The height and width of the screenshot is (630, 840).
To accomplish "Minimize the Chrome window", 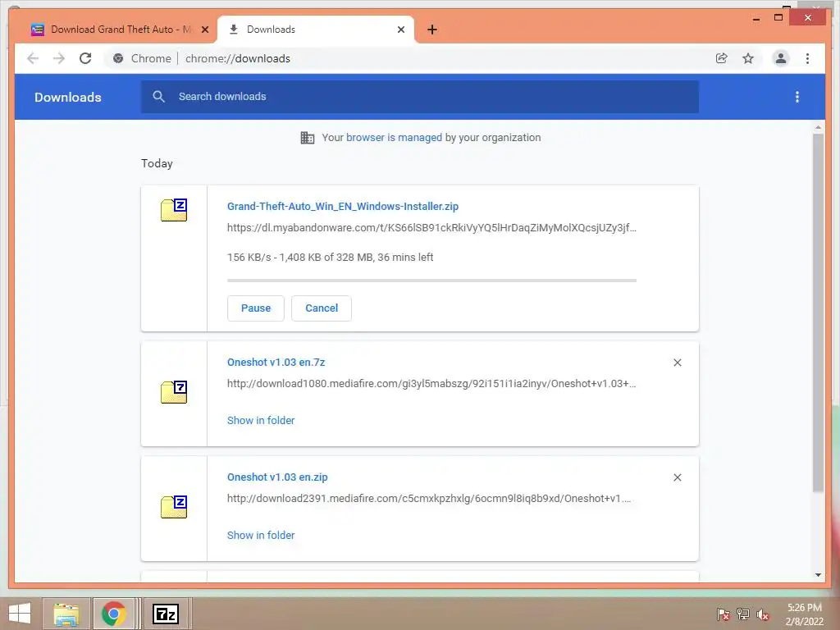I will (756, 18).
